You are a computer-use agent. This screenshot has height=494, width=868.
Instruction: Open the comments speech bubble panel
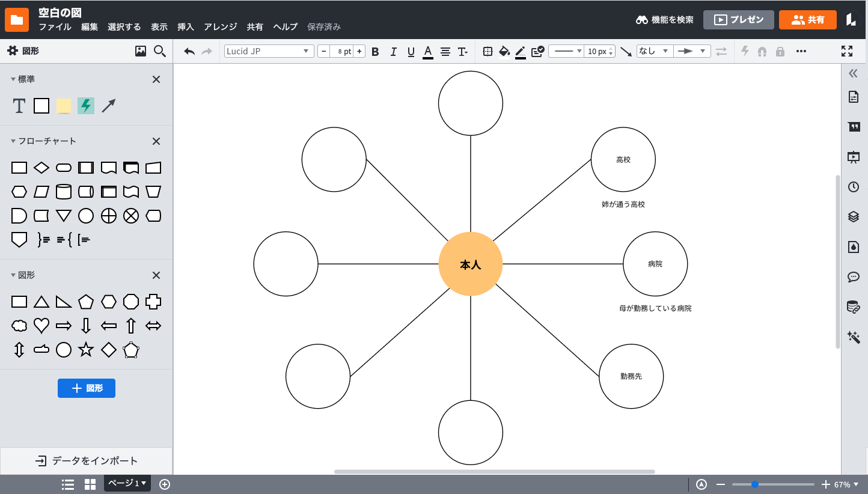point(853,277)
